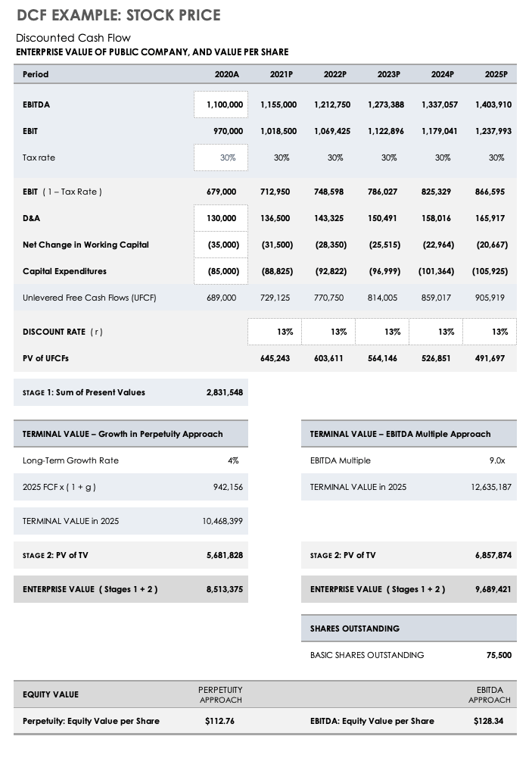The width and height of the screenshot is (532, 758).
Task: Select the 2020A period column header
Action: pos(227,74)
